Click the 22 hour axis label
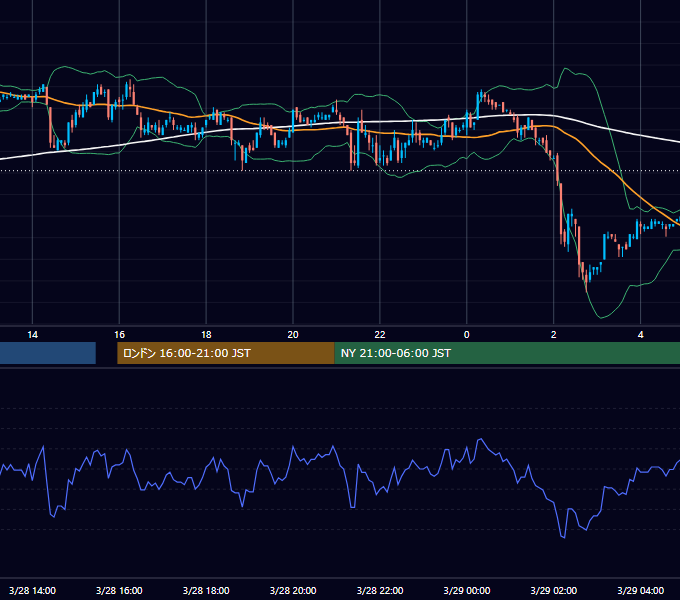 click(x=380, y=335)
